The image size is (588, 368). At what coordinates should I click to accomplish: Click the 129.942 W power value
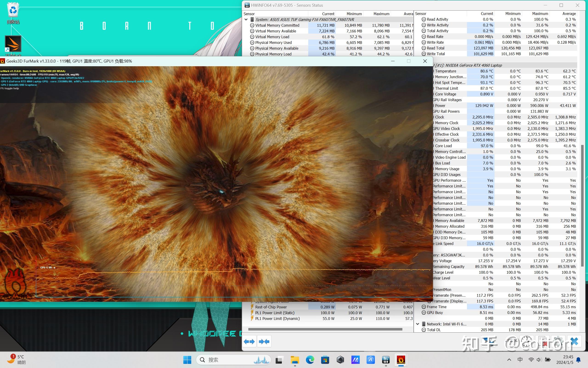tap(484, 106)
